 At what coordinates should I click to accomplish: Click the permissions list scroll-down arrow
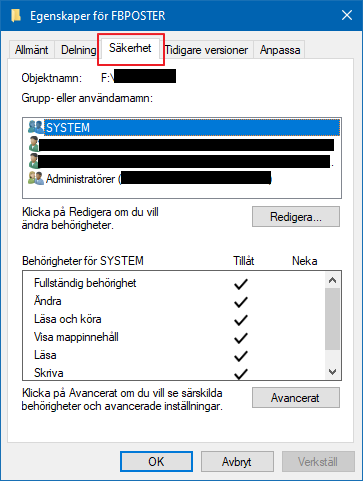point(332,371)
